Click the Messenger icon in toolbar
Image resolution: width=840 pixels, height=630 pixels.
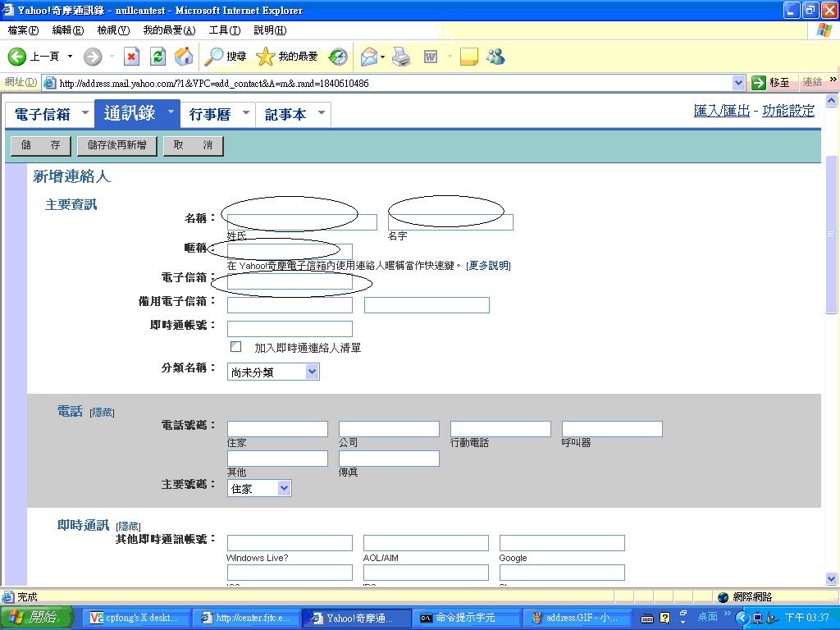point(495,57)
